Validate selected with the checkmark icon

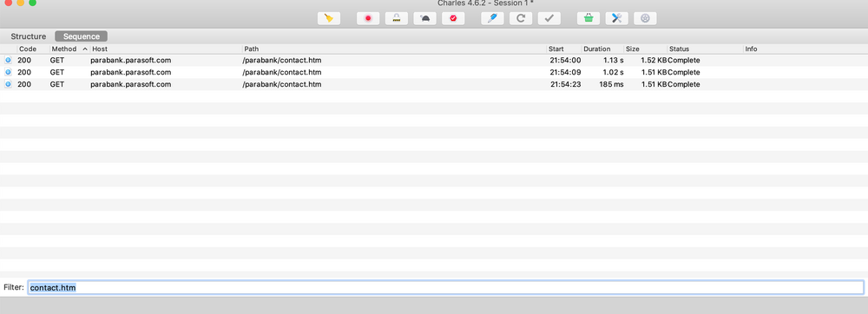click(x=549, y=18)
